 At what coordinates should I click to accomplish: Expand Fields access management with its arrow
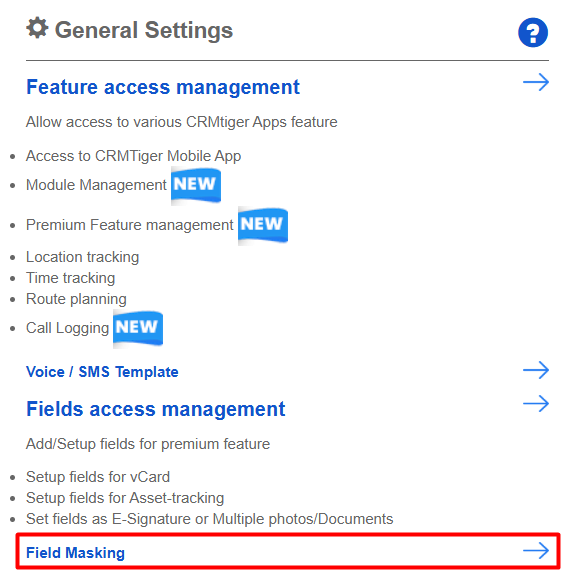tap(536, 403)
